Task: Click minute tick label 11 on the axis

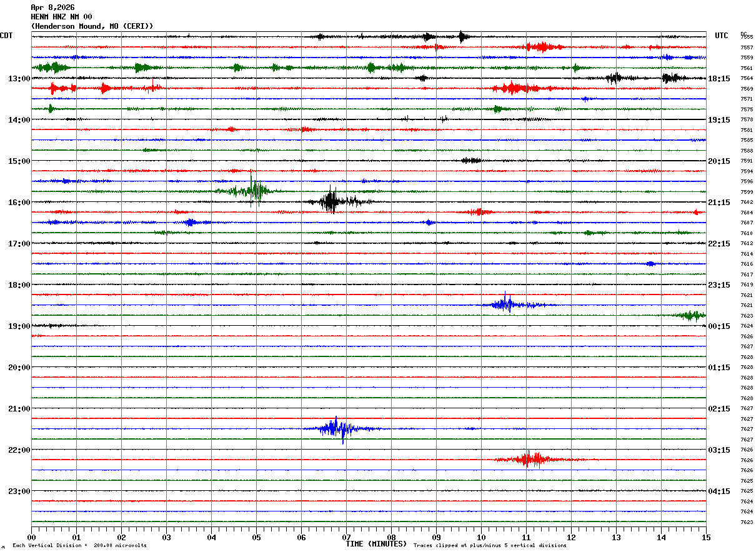Action: point(526,537)
